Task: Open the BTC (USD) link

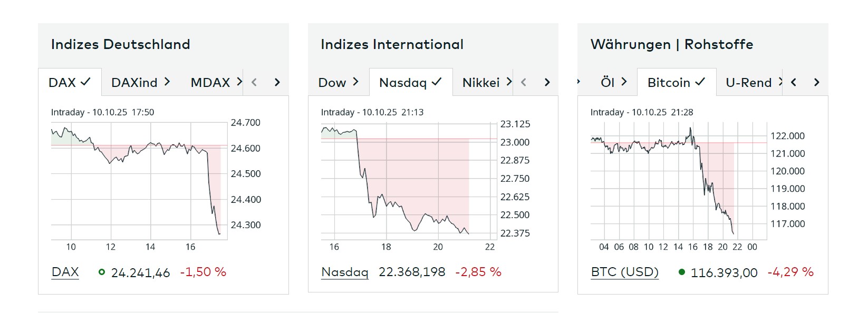Action: (624, 272)
